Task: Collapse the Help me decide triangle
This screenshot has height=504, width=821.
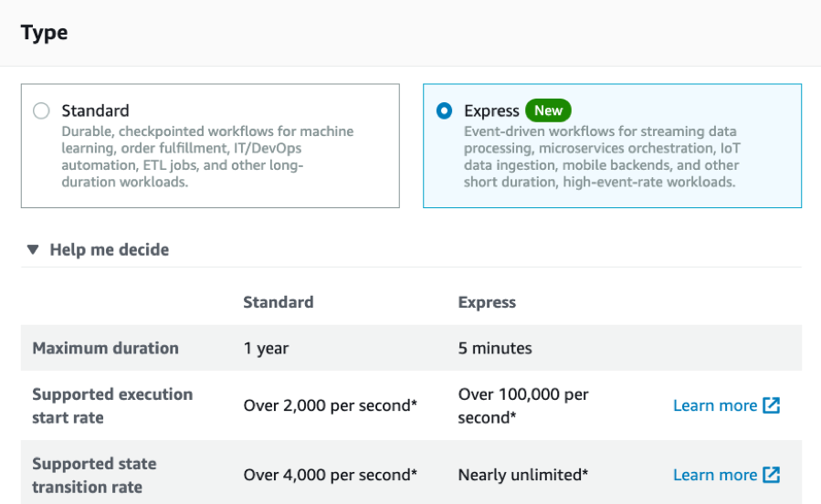Action: (33, 249)
